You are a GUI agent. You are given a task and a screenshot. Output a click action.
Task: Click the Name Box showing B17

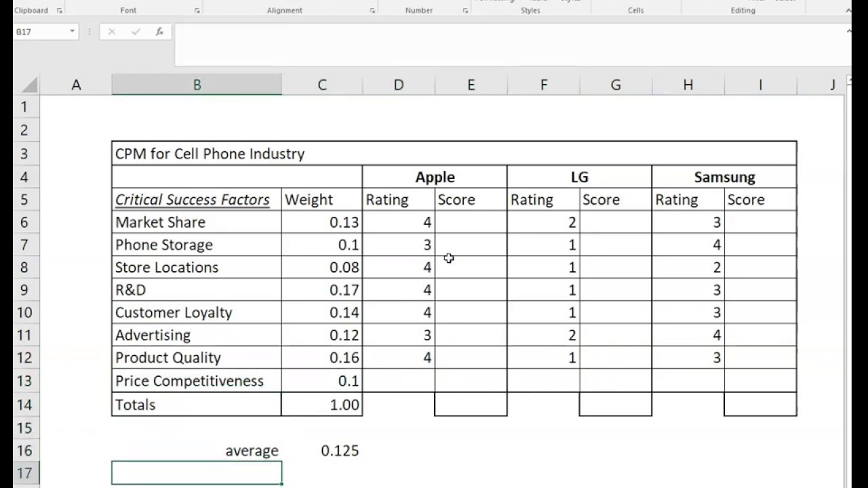[41, 32]
